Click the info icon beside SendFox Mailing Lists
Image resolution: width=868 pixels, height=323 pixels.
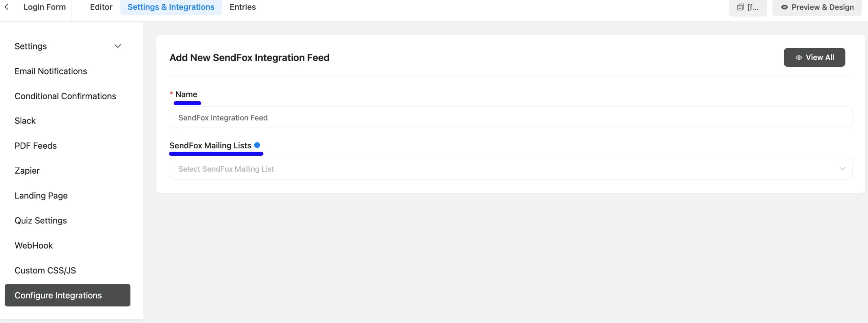click(x=257, y=145)
